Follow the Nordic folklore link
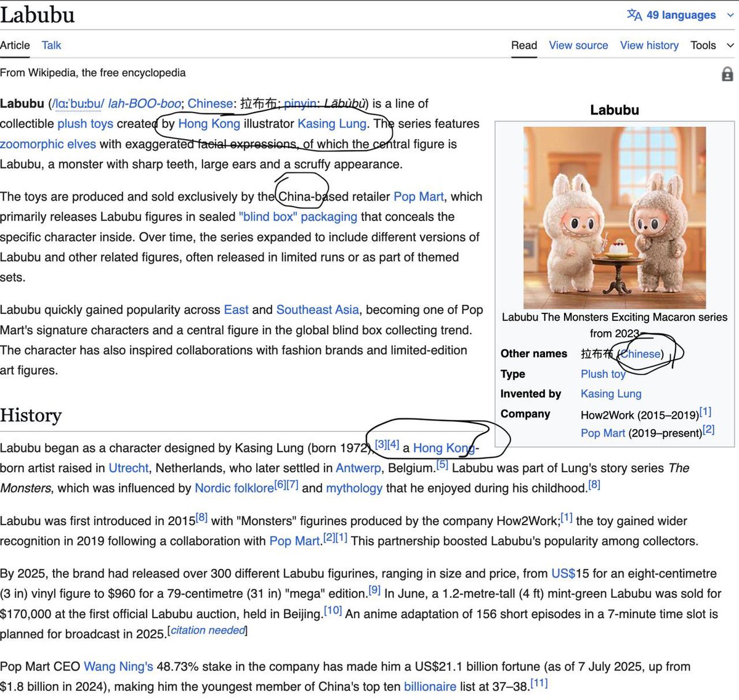Viewport: 739px width, 700px height. pos(234,488)
